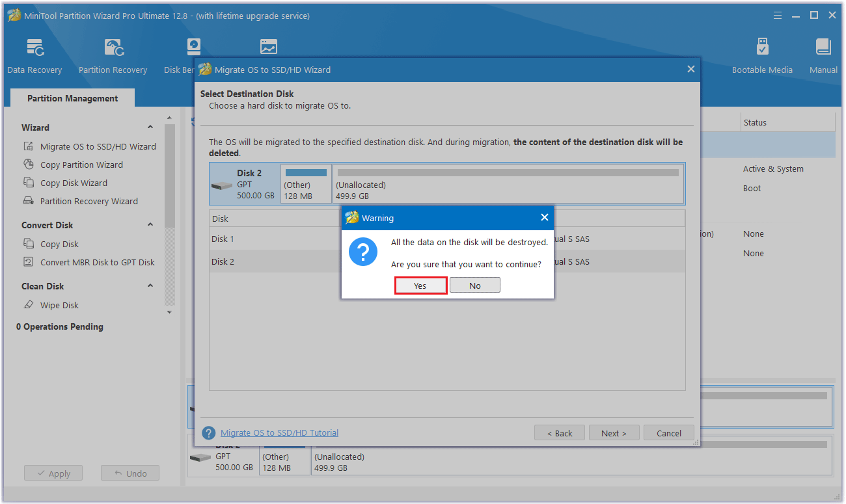Image resolution: width=846 pixels, height=504 pixels.
Task: Select the Disk 2 row in the list
Action: click(447, 261)
